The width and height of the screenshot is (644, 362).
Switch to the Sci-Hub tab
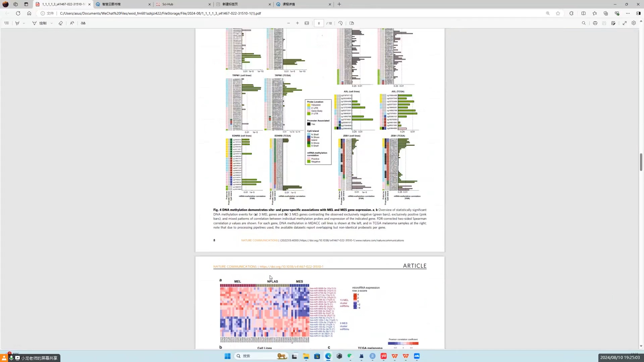pyautogui.click(x=183, y=4)
